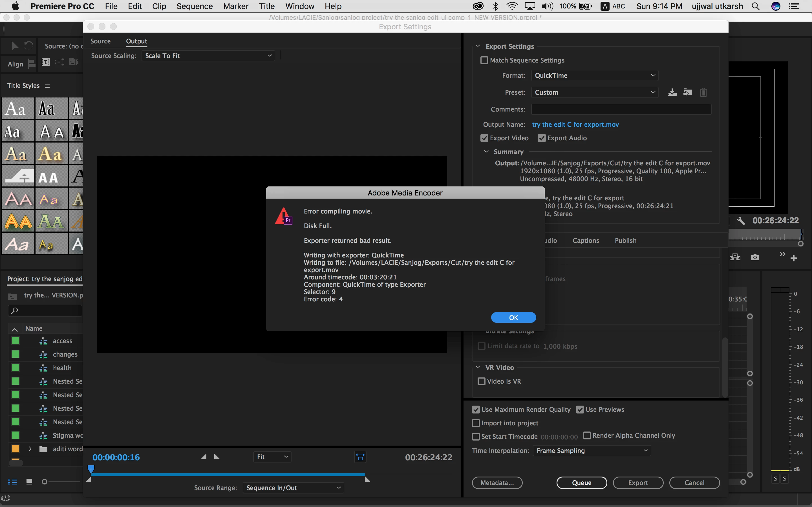Viewport: 812px width, 507px height.
Task: Click the Export Frame camera icon
Action: pyautogui.click(x=754, y=257)
